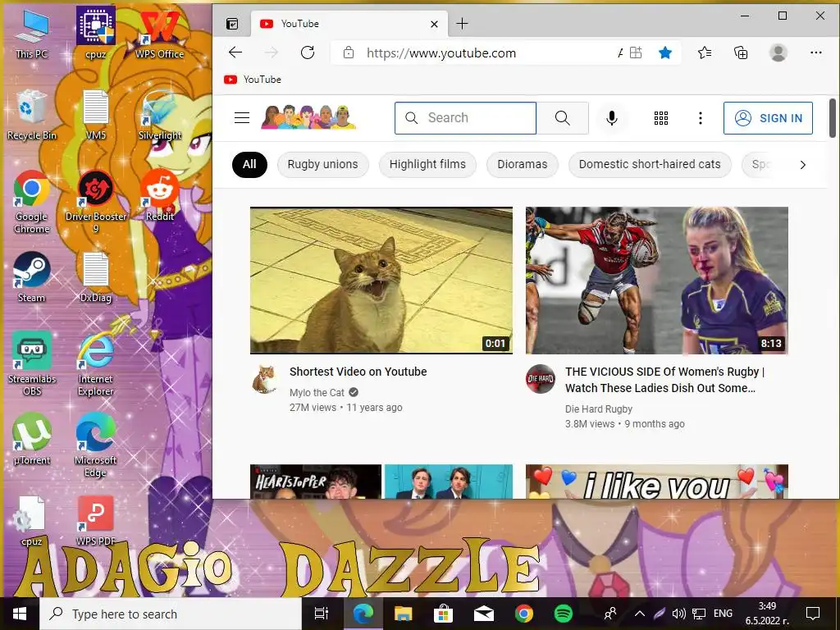Image resolution: width=840 pixels, height=630 pixels.
Task: Open the Favorites list icon
Action: [x=705, y=52]
